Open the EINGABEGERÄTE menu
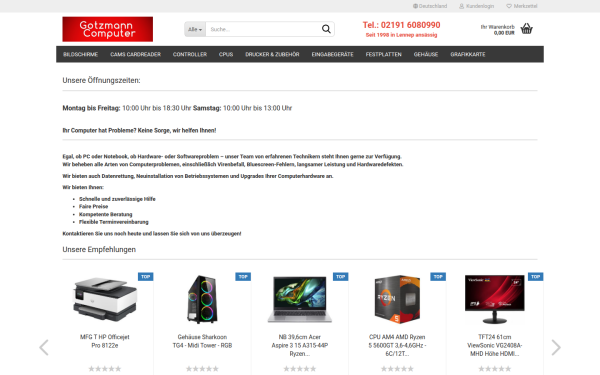600x375 pixels. click(x=332, y=54)
